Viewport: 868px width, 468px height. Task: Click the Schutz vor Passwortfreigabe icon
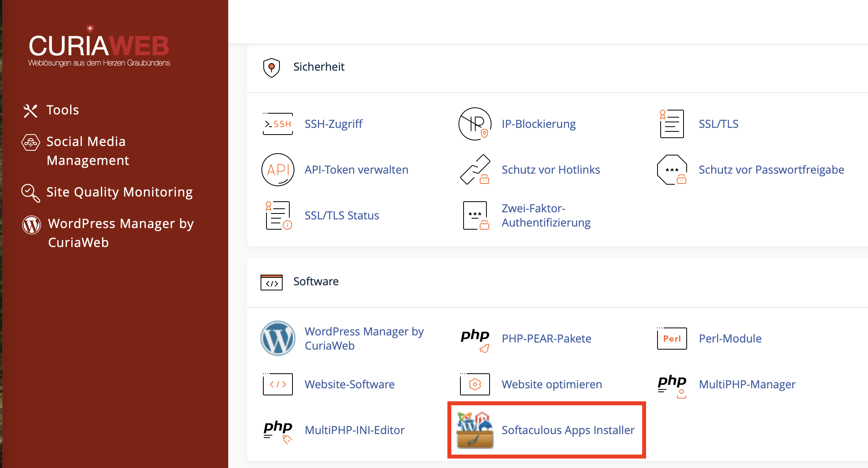coord(672,170)
